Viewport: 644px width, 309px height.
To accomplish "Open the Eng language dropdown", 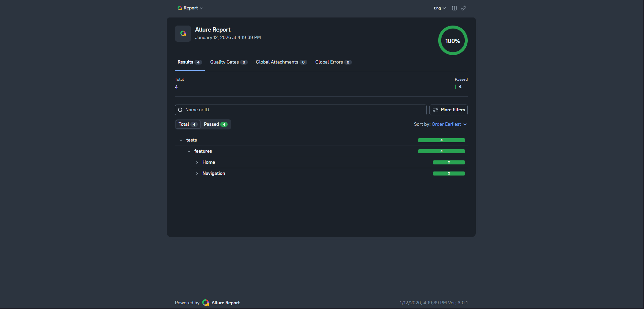I will pos(439,8).
